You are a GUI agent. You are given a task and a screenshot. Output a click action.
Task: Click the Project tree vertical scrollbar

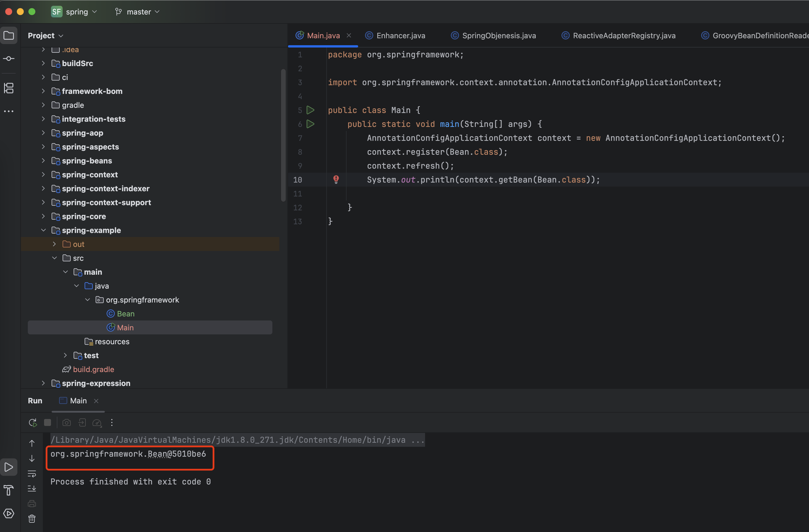click(283, 136)
